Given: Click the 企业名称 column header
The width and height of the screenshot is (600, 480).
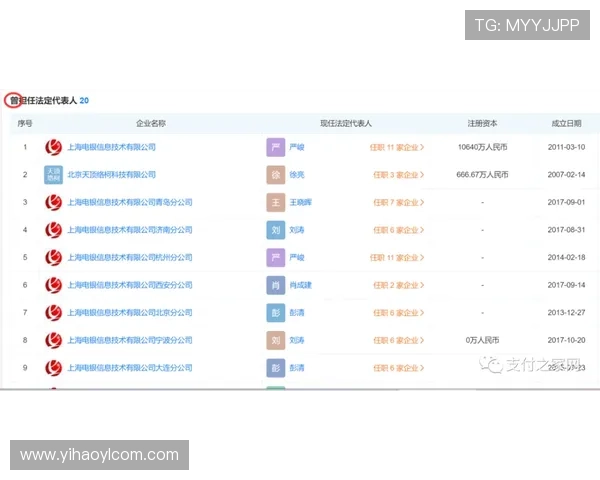Looking at the screenshot, I should [x=151, y=123].
